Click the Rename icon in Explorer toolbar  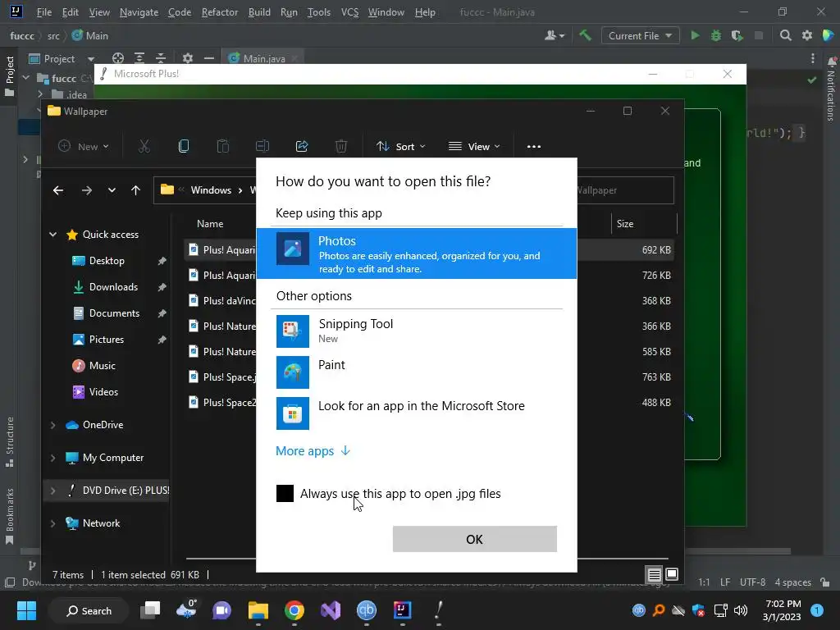(x=262, y=146)
